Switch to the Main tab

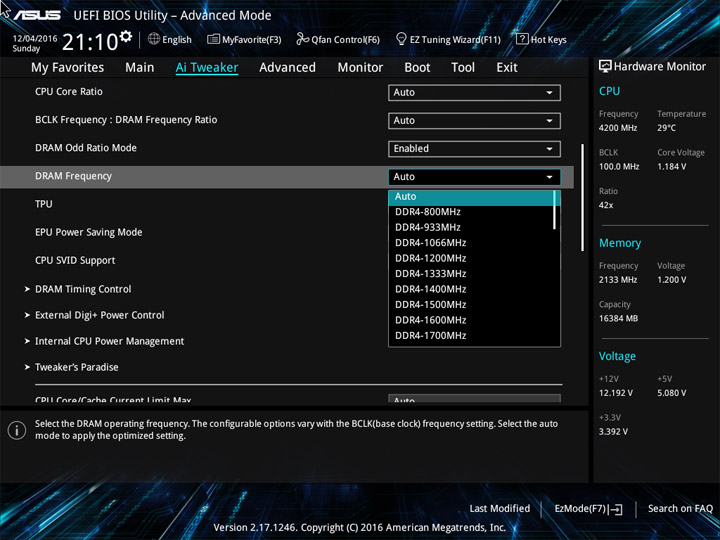(x=140, y=68)
